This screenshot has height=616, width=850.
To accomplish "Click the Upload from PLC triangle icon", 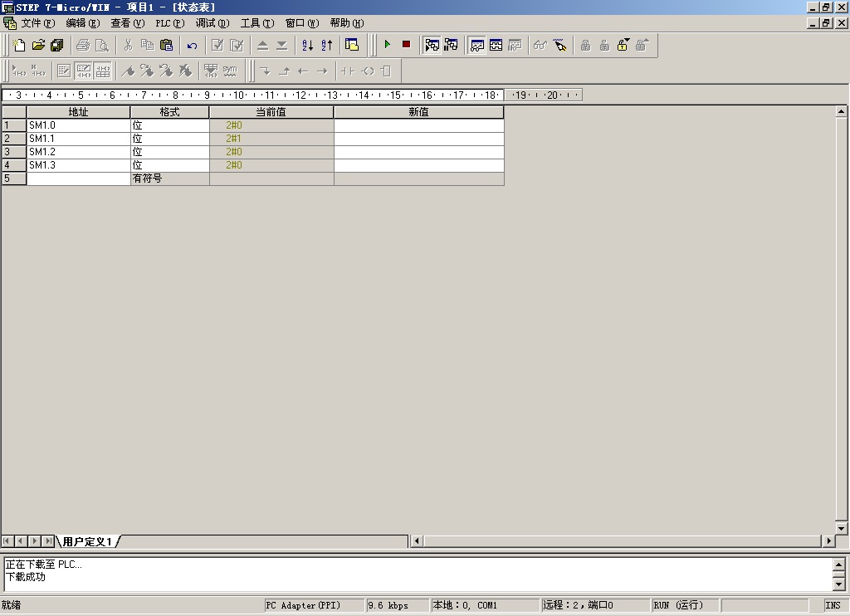I will click(262, 45).
